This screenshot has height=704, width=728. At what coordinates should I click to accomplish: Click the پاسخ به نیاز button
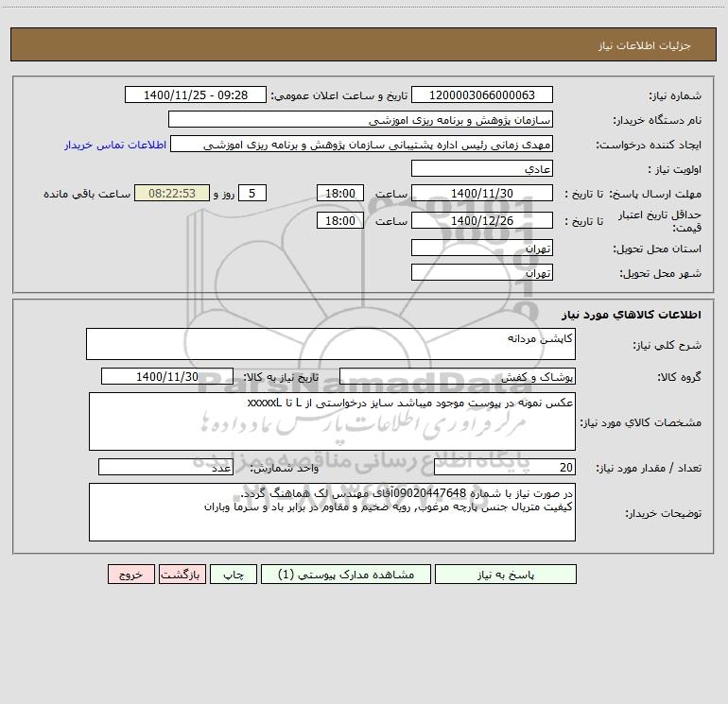click(506, 574)
